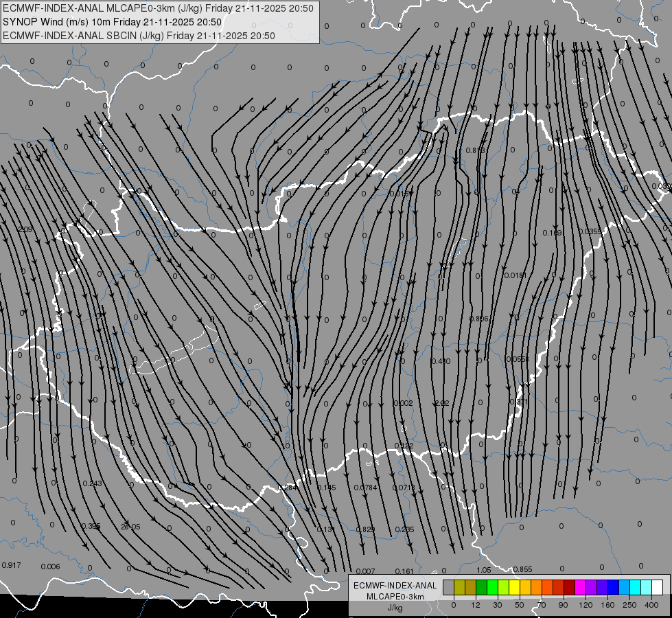Select the gray legend swatch for zero
672x618 pixels.
click(449, 587)
